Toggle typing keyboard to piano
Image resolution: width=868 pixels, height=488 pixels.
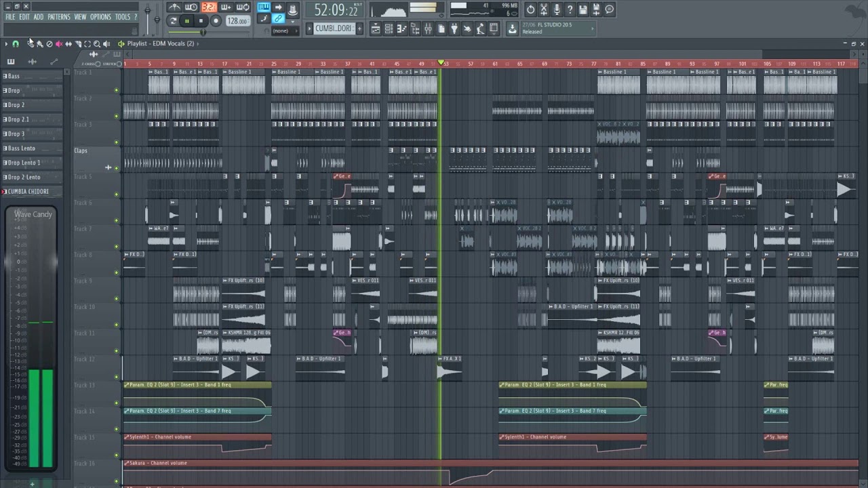click(x=264, y=7)
